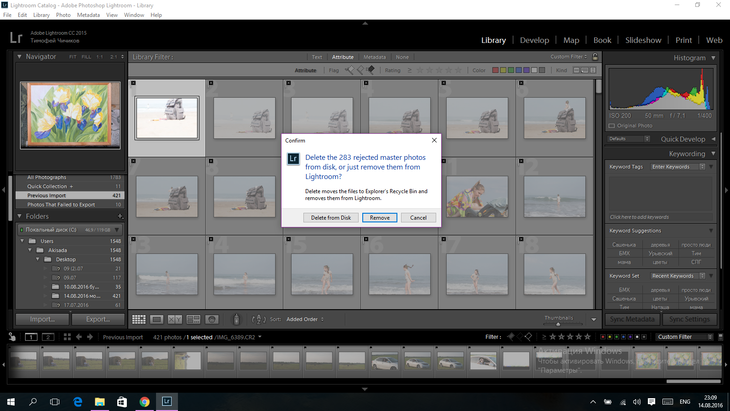
Task: Toggle sort direction A-Z icon
Action: 259,319
